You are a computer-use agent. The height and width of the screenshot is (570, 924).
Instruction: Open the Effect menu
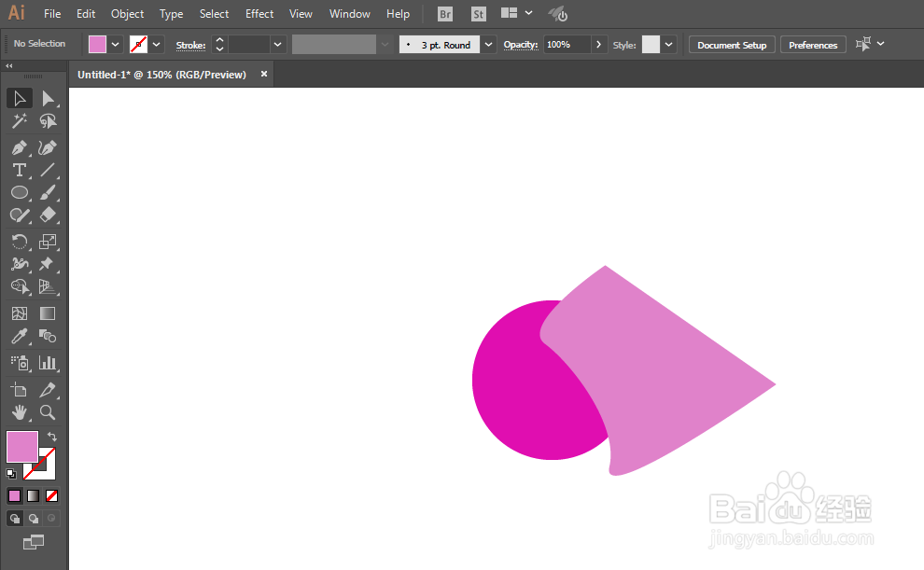point(259,14)
